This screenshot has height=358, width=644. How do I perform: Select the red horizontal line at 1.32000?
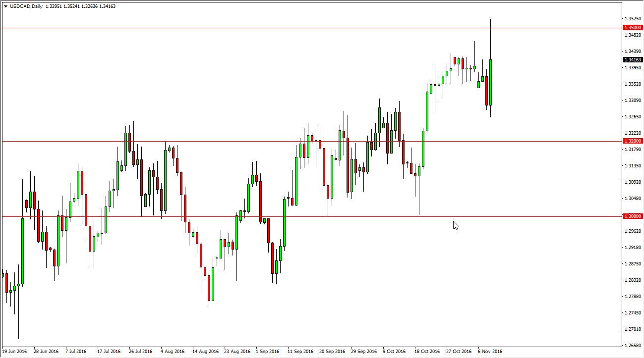(311, 141)
